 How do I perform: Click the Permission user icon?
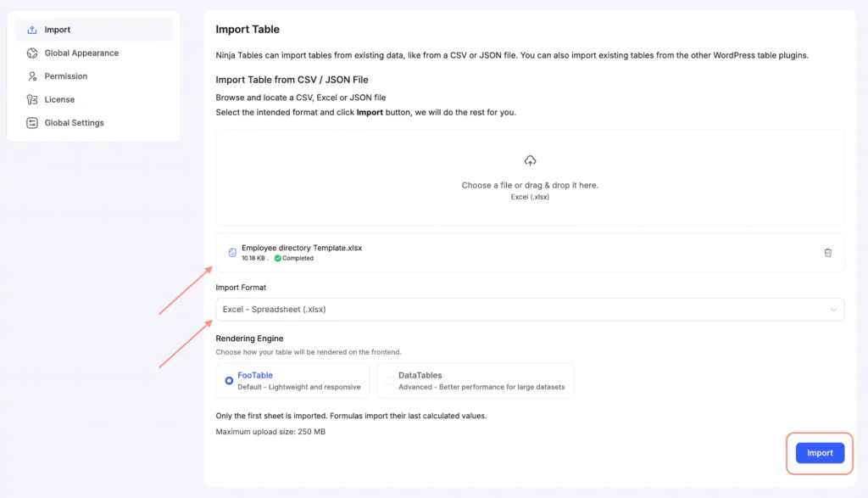click(x=32, y=76)
